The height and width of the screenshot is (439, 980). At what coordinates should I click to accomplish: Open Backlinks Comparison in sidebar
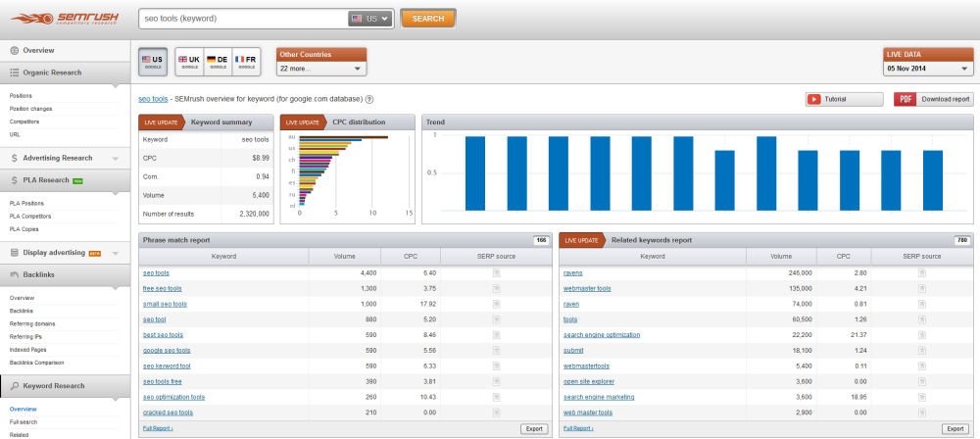click(36, 363)
